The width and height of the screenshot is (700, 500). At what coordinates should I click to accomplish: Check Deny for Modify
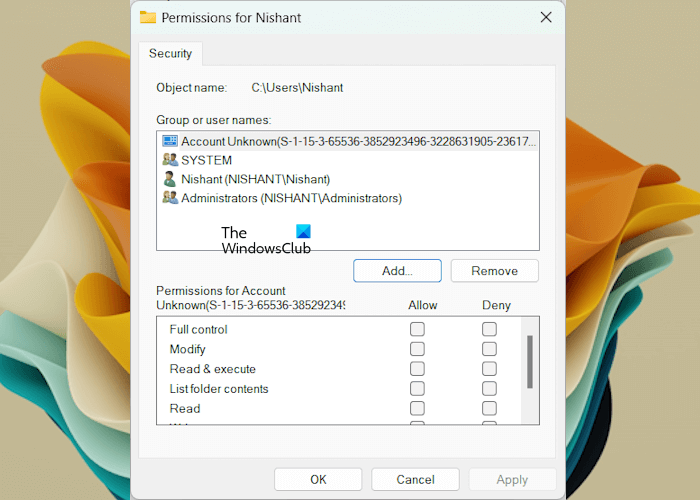[489, 349]
